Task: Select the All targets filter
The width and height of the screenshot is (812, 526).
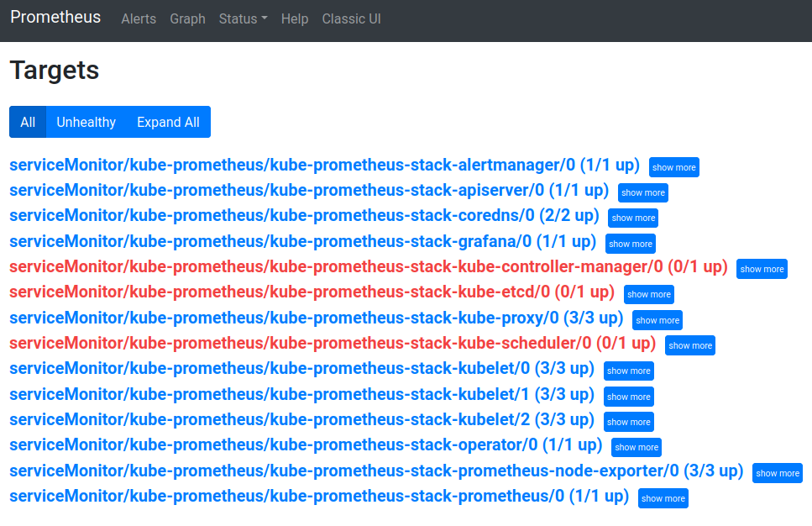Action: (27, 122)
